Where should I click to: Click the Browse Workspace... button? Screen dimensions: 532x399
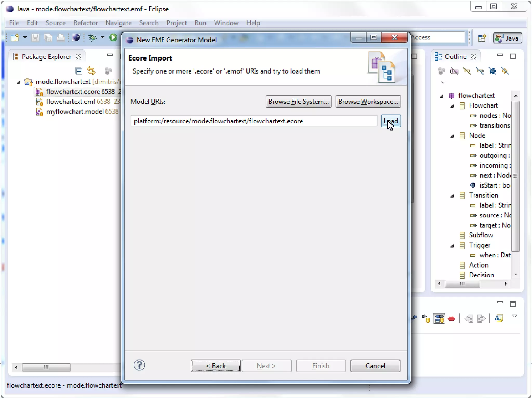[x=368, y=102]
